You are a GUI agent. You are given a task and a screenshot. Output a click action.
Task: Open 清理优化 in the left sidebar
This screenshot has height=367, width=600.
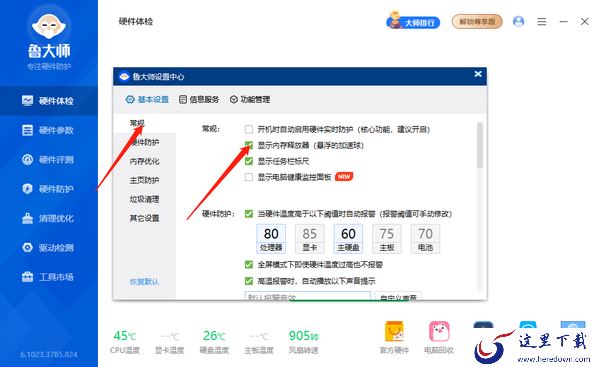[49, 219]
